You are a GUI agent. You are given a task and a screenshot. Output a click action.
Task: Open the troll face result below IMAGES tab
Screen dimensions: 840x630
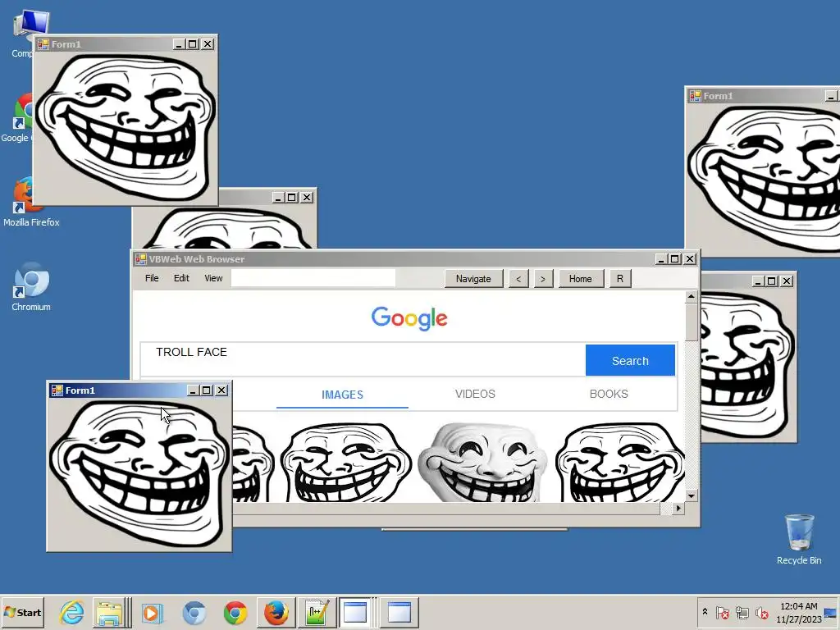[x=346, y=462]
